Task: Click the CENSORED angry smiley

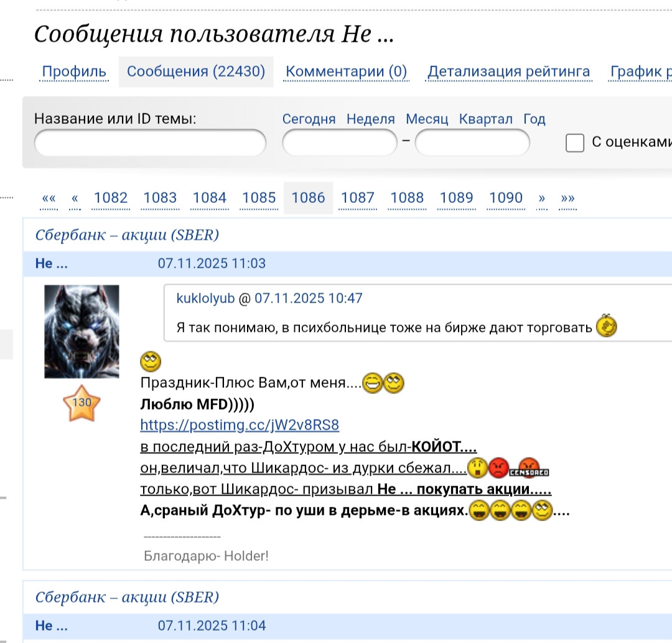Action: click(x=529, y=467)
